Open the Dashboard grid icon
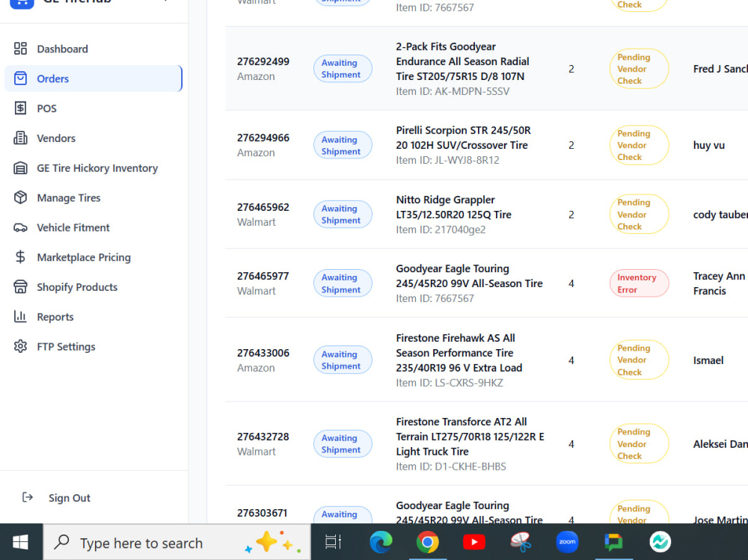This screenshot has height=560, width=748. (20, 49)
